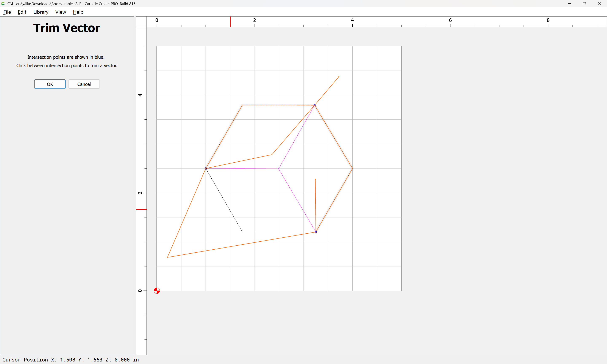Screen dimensions: 607x364
Task: Open the View menu
Action: (x=61, y=12)
